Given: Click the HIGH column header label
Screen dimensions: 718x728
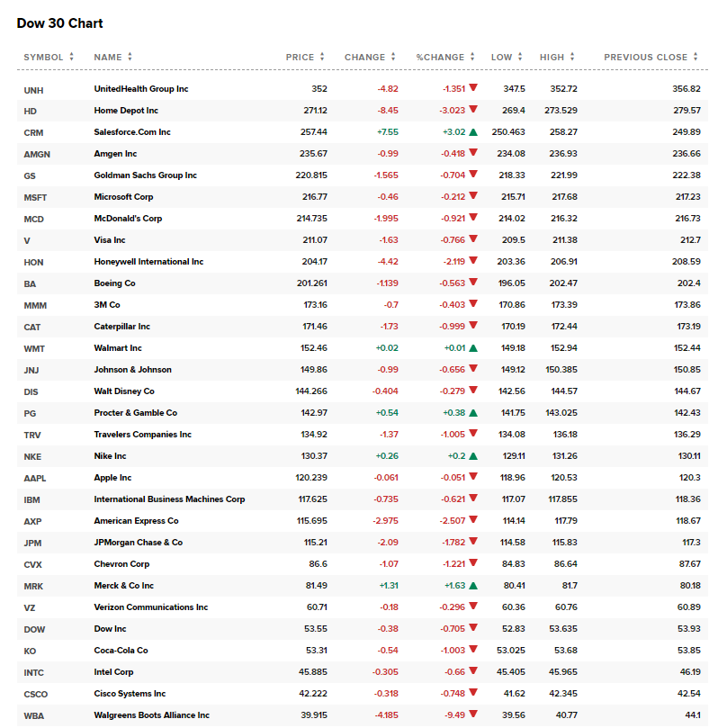Looking at the screenshot, I should coord(552,57).
